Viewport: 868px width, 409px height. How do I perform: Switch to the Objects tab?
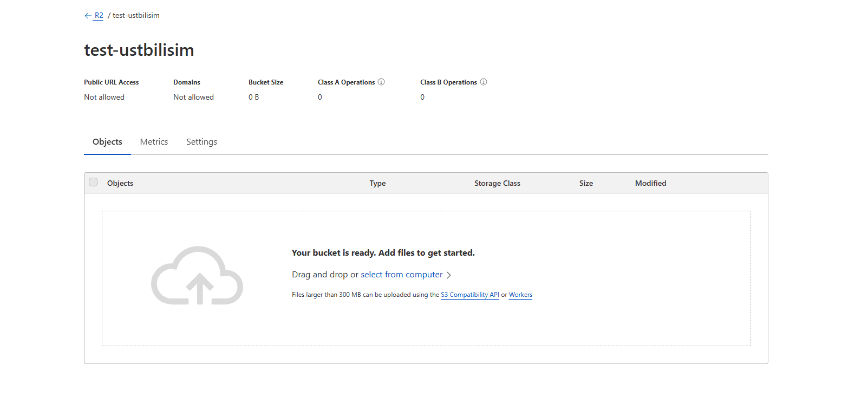[x=107, y=142]
